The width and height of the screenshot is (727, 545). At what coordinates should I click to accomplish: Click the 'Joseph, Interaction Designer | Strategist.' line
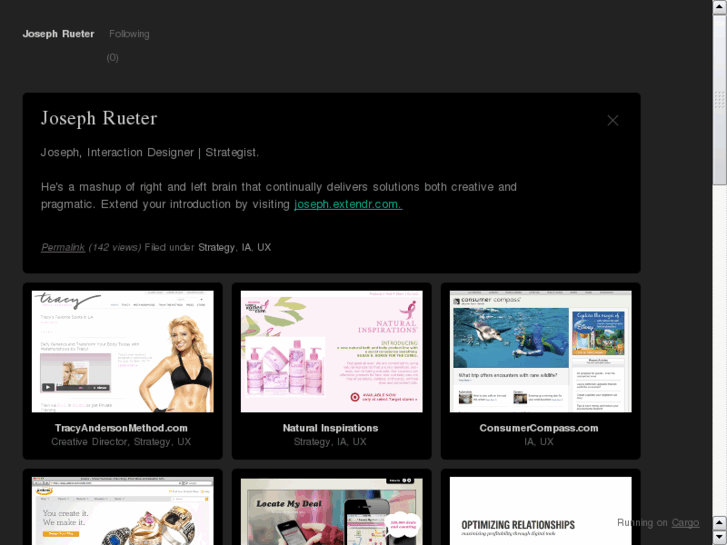tap(150, 153)
